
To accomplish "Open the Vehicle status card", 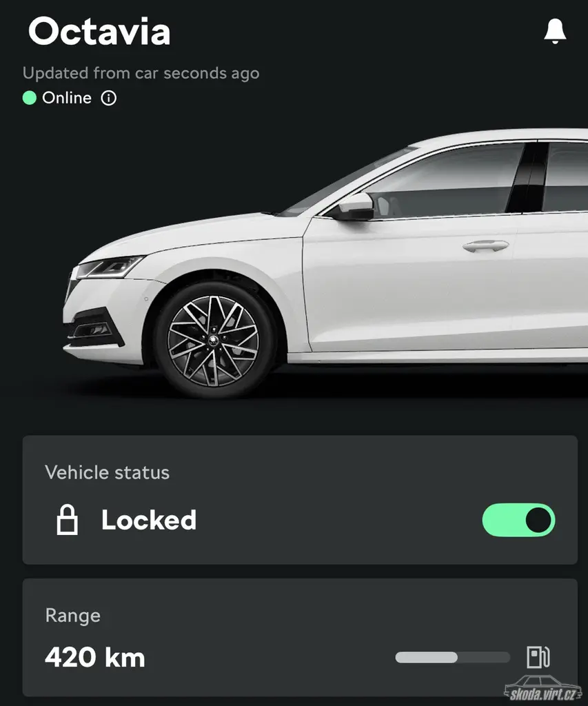I will pyautogui.click(x=300, y=500).
